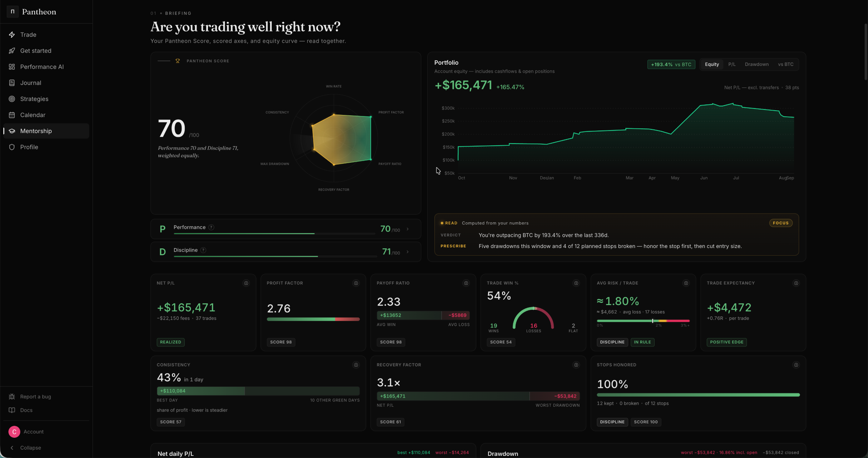
Task: Select the Performance AI grid icon
Action: pyautogui.click(x=12, y=67)
